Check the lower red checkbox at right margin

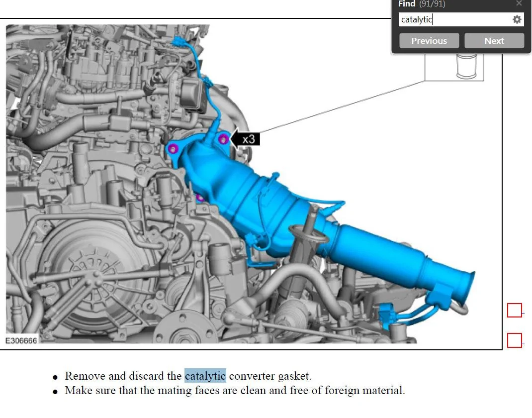click(515, 340)
